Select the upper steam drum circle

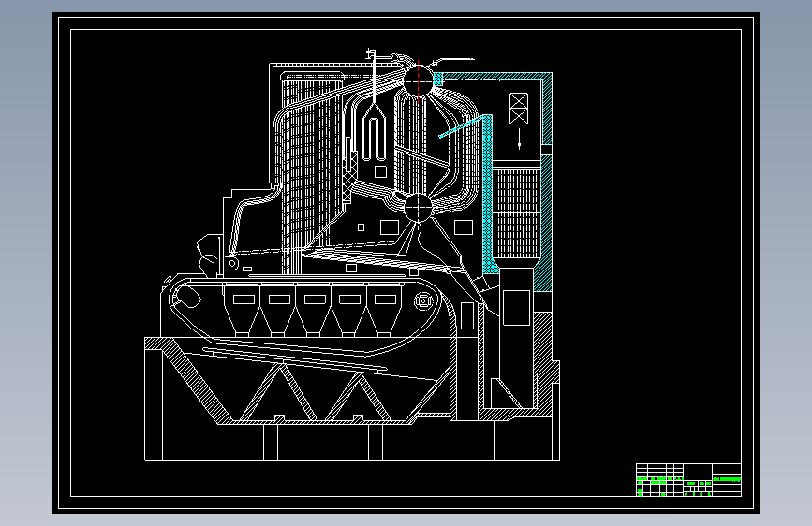coord(418,80)
